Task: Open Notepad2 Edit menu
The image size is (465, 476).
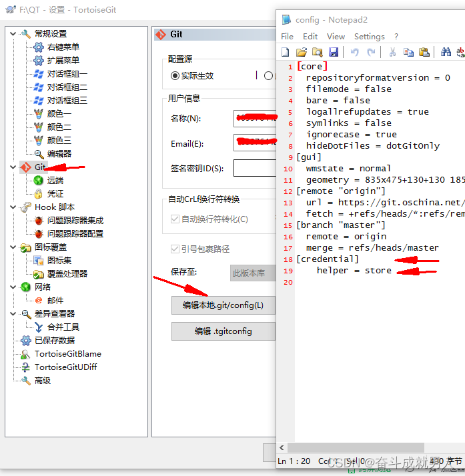Action: point(310,37)
